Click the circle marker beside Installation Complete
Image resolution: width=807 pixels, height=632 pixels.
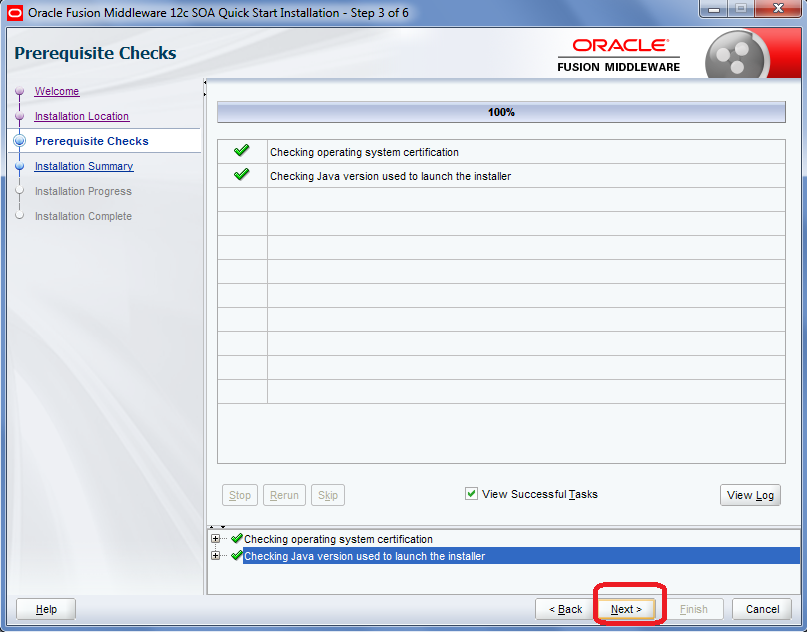click(18, 216)
